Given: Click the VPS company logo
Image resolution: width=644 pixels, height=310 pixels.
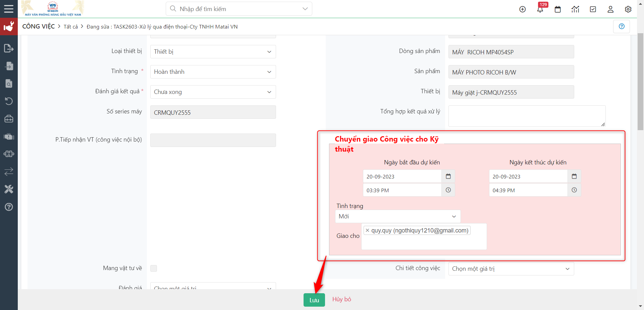Looking at the screenshot, I should [53, 9].
